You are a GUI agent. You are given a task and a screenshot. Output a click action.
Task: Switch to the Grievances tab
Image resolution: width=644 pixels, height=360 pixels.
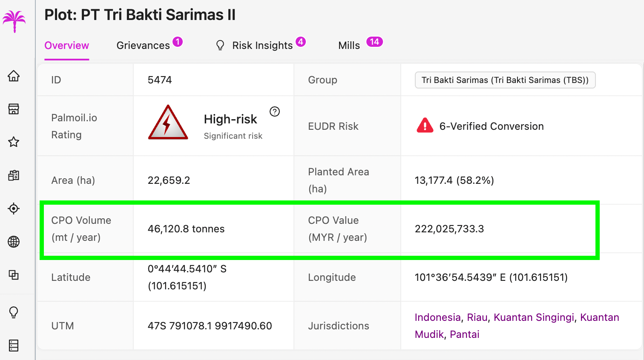143,46
